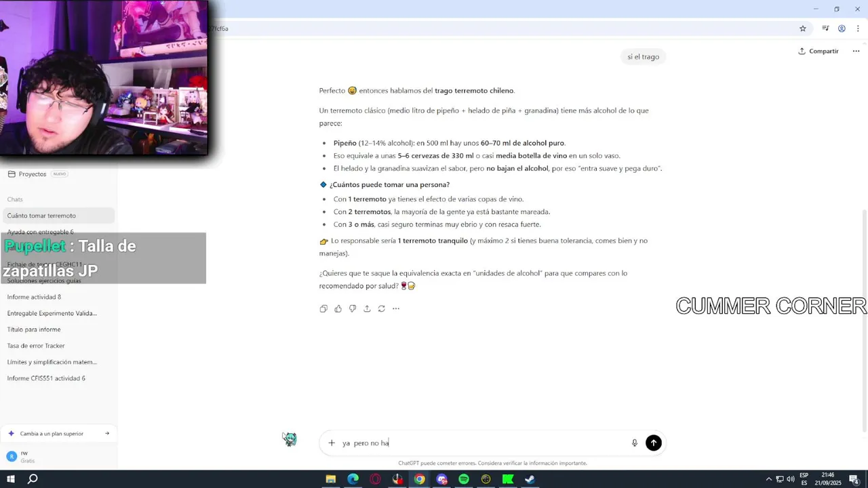The image size is (868, 488).
Task: Open Windows search in taskbar
Action: pyautogui.click(x=33, y=479)
